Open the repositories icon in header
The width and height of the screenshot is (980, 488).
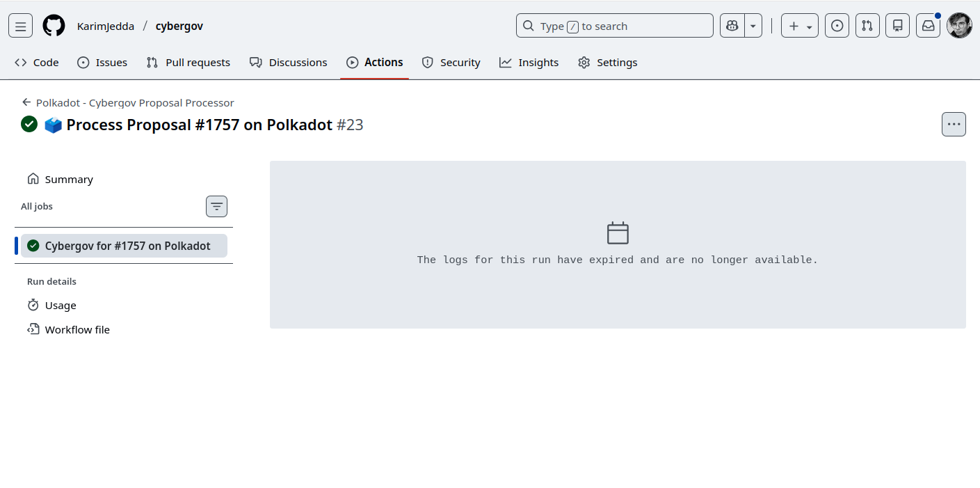[897, 26]
